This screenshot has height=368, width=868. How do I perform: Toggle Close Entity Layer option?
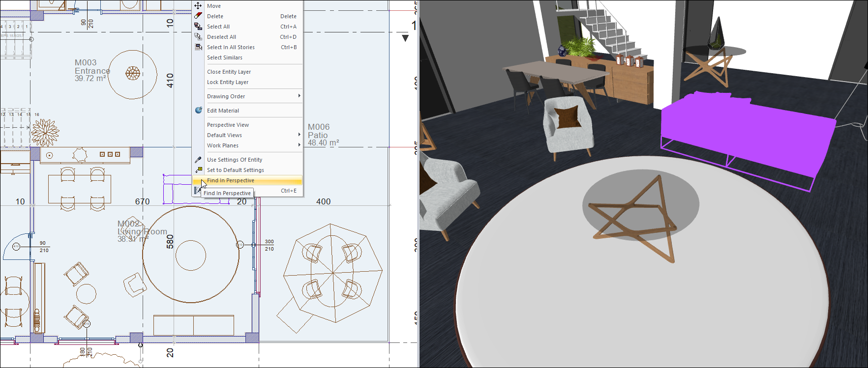(229, 72)
